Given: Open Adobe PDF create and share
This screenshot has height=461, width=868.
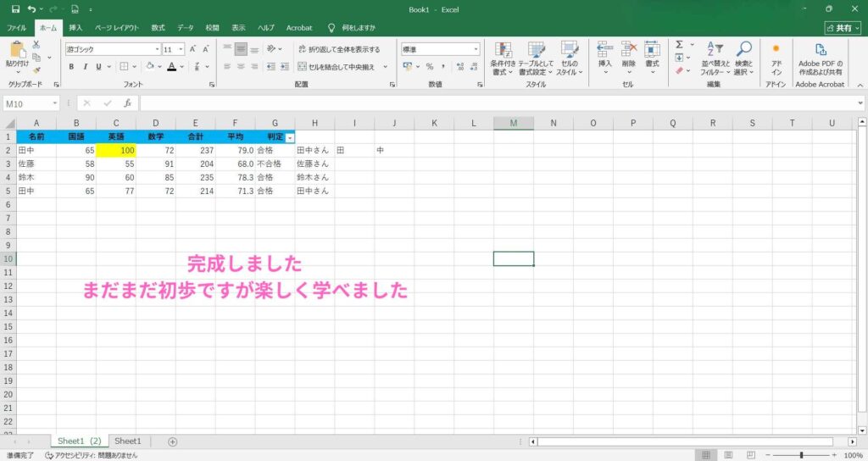Looking at the screenshot, I should tap(821, 58).
